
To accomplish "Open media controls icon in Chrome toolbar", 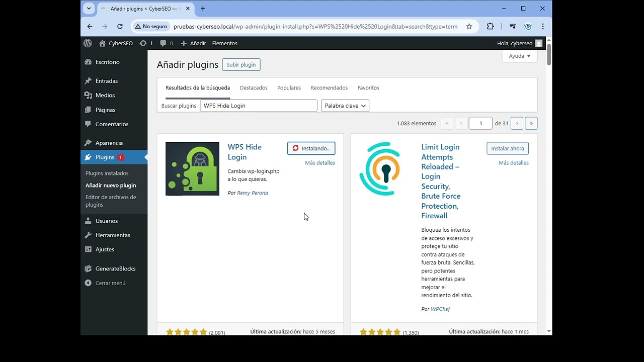I will click(513, 27).
